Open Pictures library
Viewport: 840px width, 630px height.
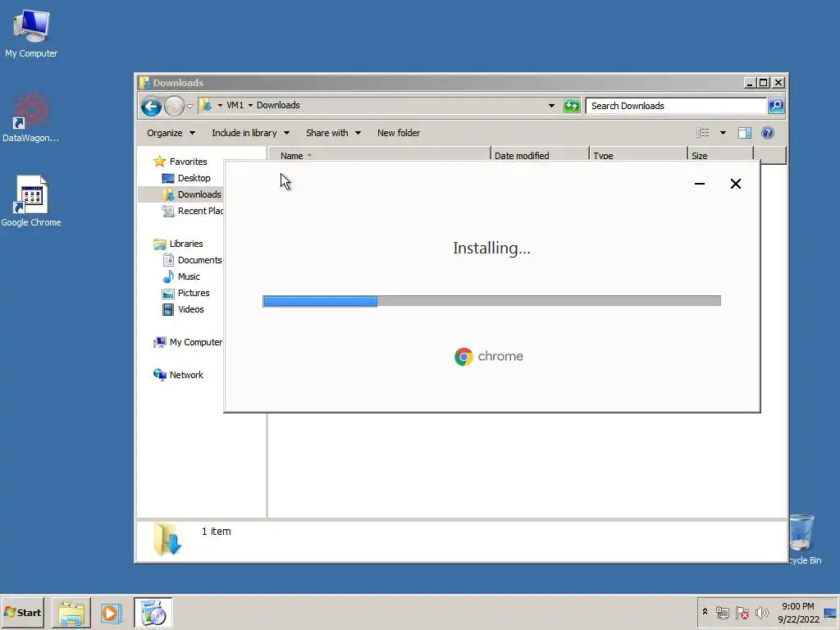[185, 293]
